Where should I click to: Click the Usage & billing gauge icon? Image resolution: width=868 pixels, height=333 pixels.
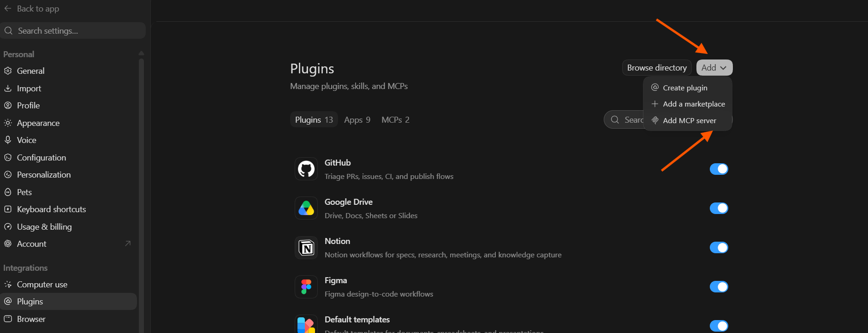tap(8, 226)
